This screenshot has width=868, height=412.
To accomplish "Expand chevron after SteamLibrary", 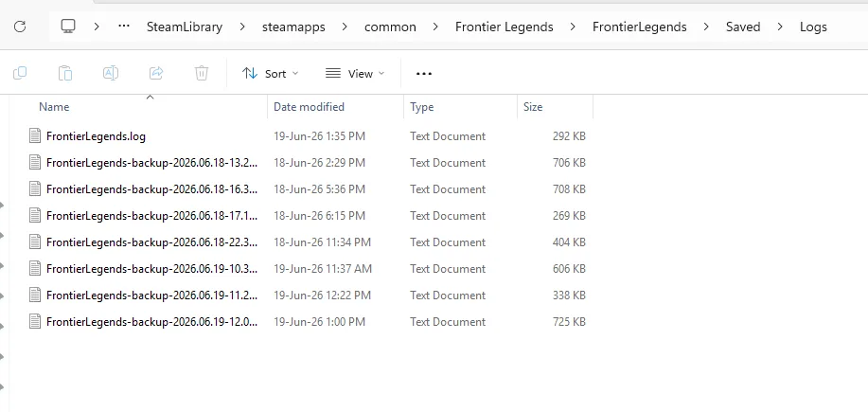I will point(242,27).
